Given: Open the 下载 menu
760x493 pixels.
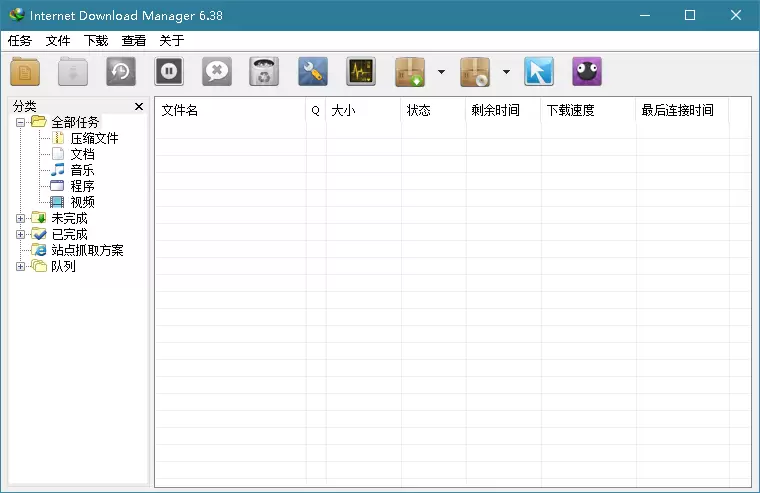Looking at the screenshot, I should coord(95,41).
